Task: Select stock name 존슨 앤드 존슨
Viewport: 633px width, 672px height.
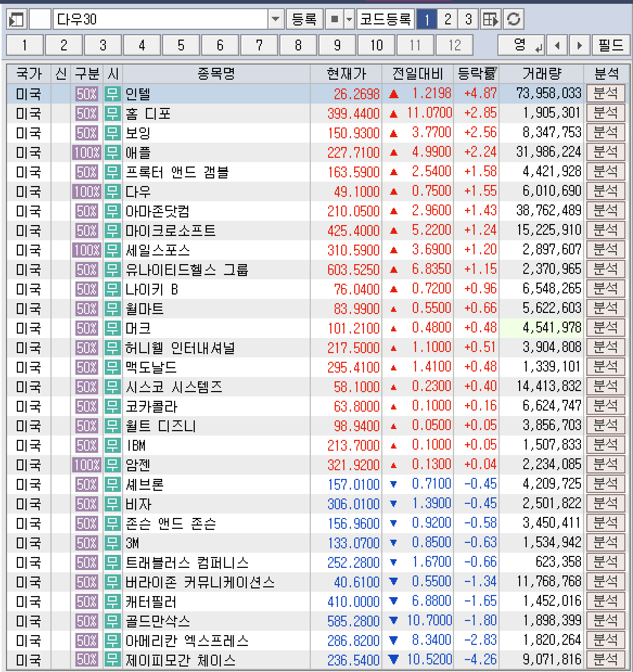Action: (171, 523)
